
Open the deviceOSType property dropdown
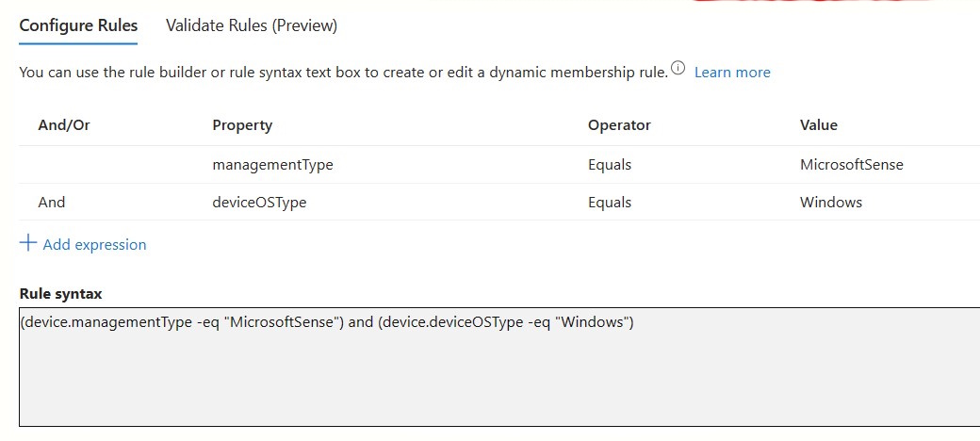(x=259, y=202)
